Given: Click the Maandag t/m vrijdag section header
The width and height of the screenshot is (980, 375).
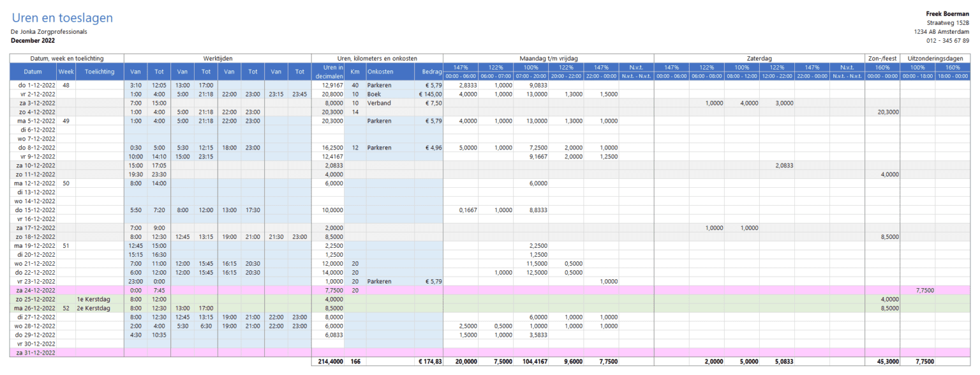Looking at the screenshot, I should 547,58.
